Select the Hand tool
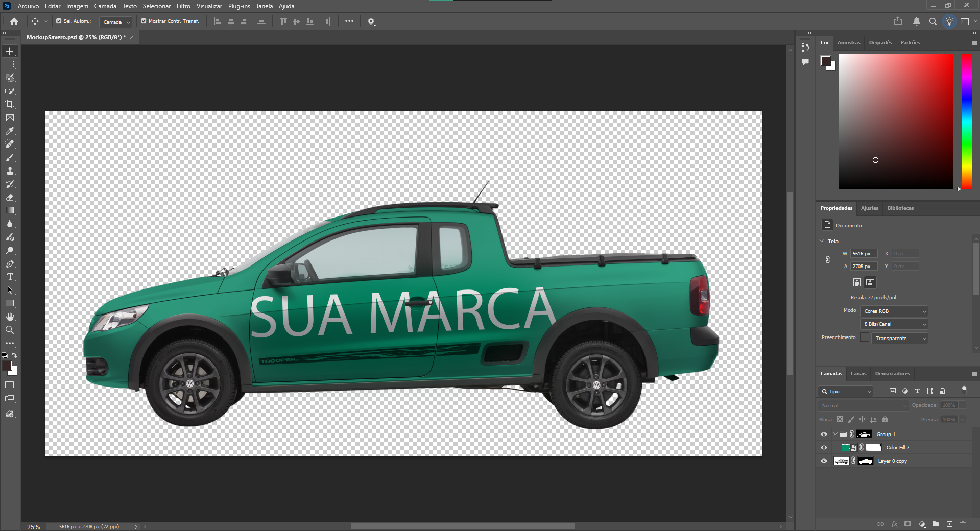 [x=10, y=317]
